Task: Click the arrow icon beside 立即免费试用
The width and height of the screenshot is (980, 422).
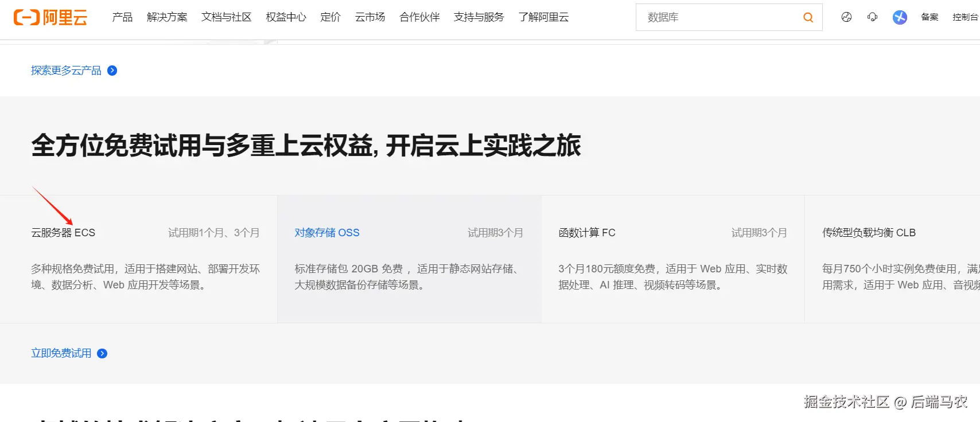Action: [102, 353]
